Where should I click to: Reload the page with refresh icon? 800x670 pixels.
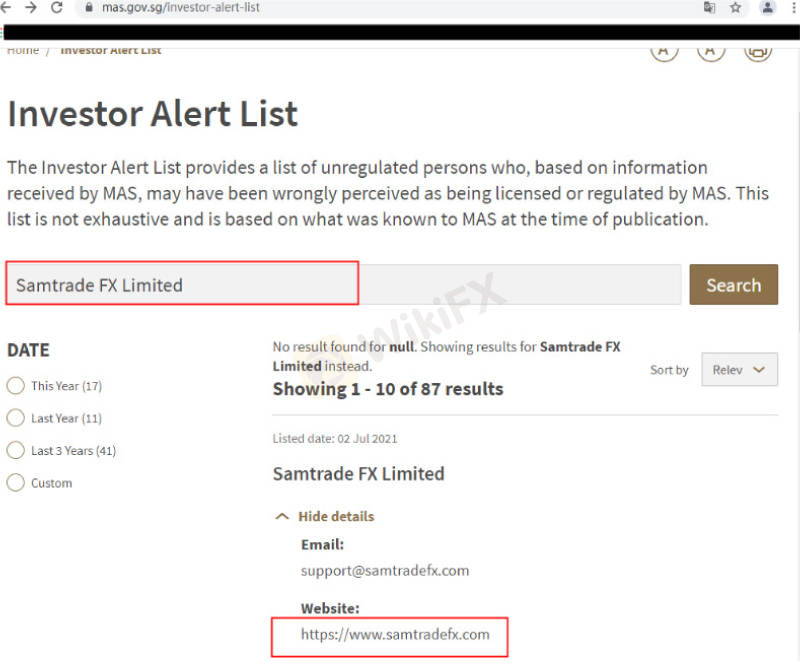click(x=57, y=7)
